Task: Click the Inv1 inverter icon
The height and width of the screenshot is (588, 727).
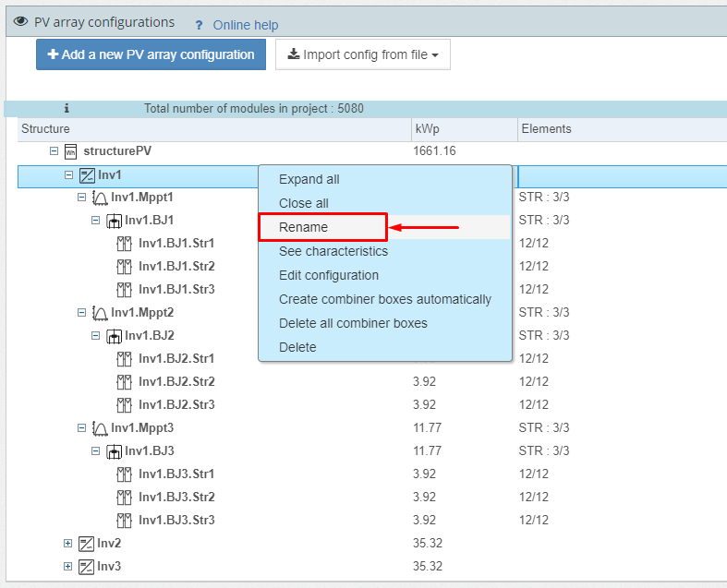Action: pyautogui.click(x=87, y=175)
